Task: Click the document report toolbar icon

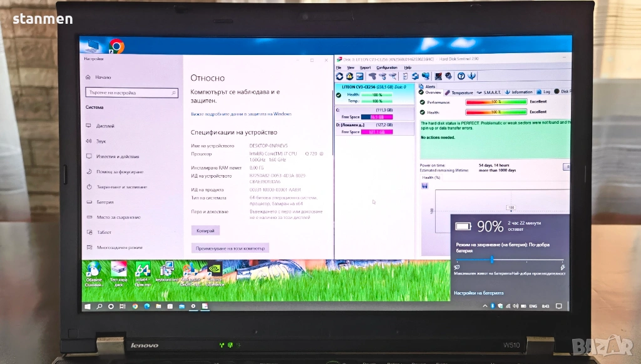Action: [x=405, y=76]
